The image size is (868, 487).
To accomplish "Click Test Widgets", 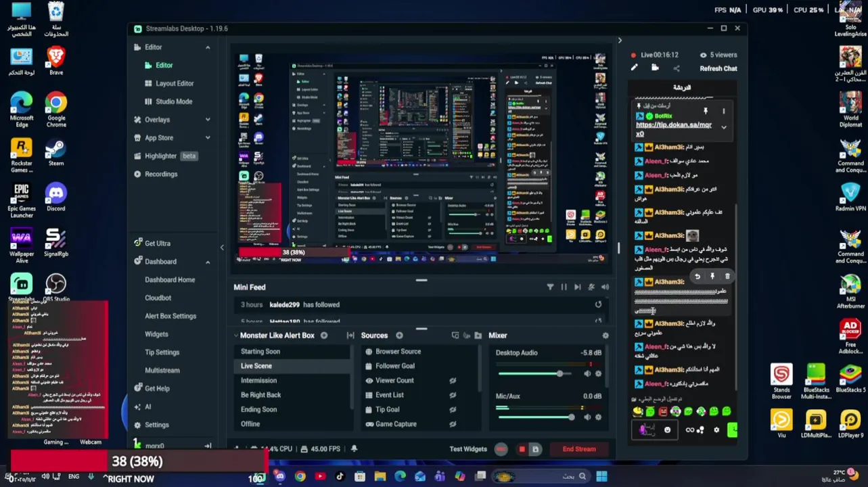I will coord(468,449).
